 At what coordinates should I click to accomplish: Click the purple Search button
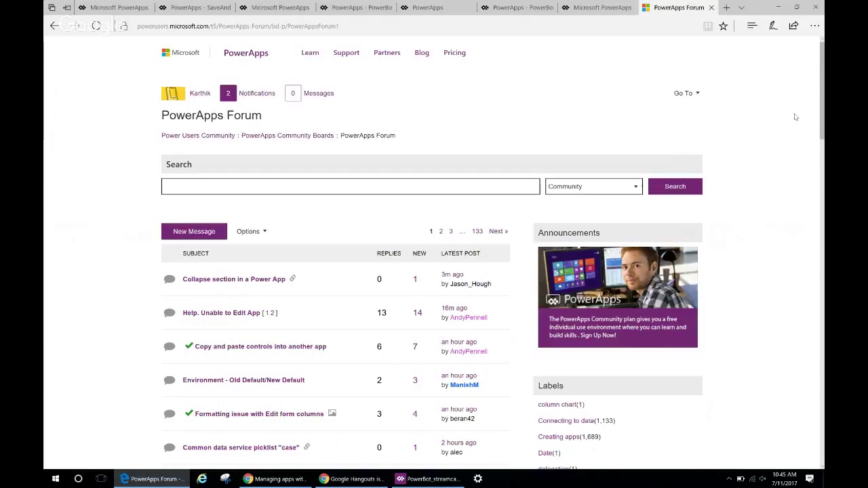coord(675,186)
